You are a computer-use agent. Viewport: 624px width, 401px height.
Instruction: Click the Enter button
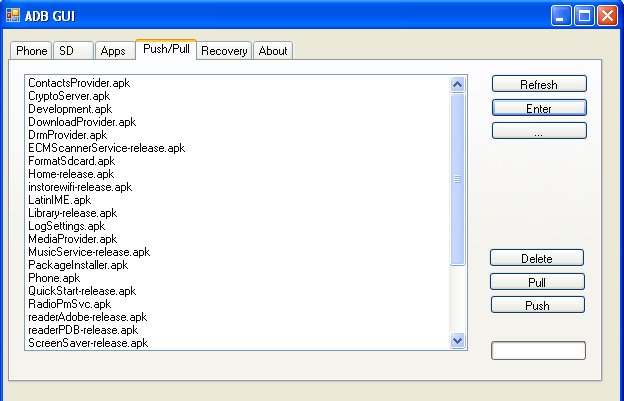click(539, 108)
